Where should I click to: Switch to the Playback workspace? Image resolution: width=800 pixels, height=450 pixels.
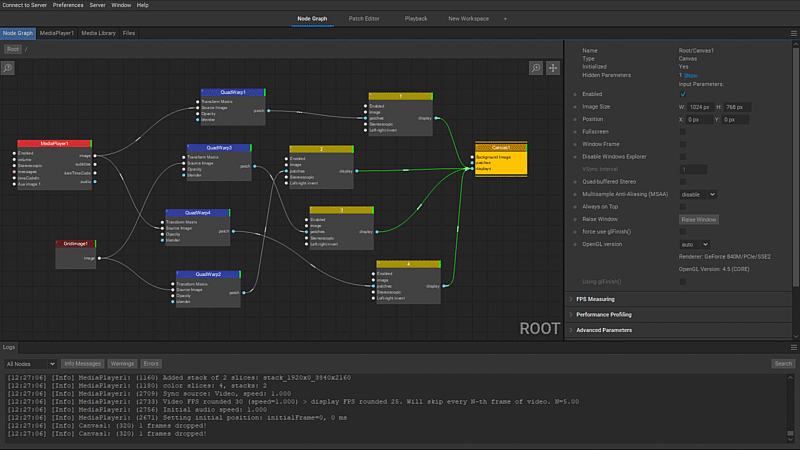point(416,19)
